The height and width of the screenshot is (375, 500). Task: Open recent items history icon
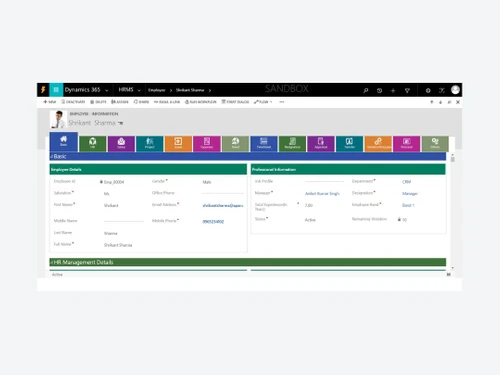click(x=379, y=90)
